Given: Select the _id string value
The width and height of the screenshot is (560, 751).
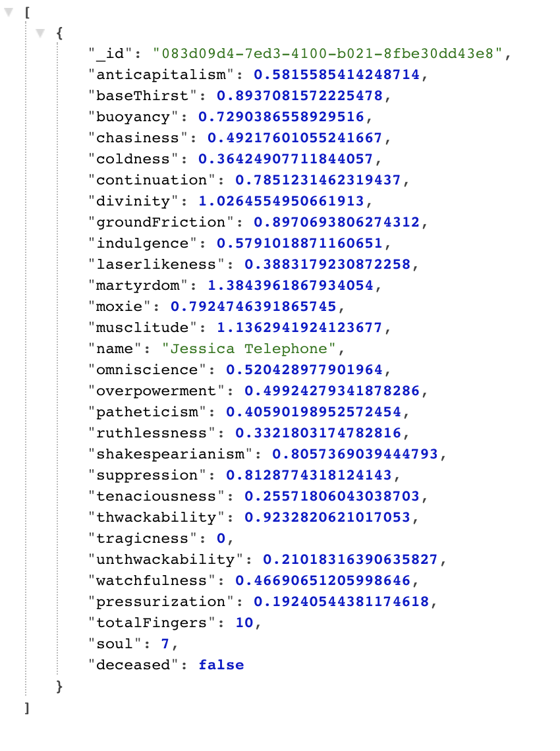Looking at the screenshot, I should point(327,53).
